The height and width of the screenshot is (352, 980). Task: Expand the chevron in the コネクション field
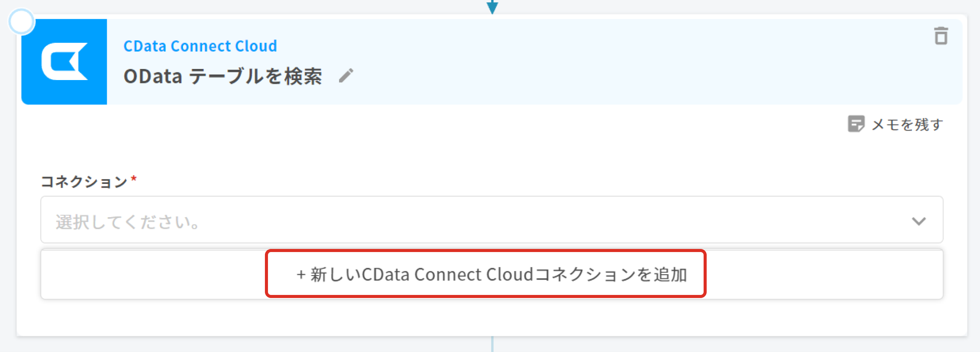tap(918, 221)
